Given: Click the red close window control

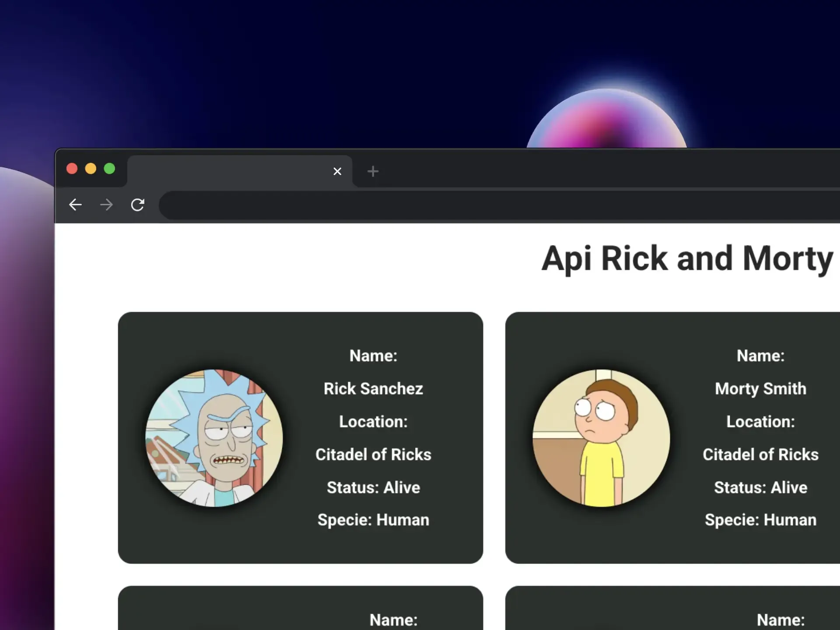Looking at the screenshot, I should point(72,168).
